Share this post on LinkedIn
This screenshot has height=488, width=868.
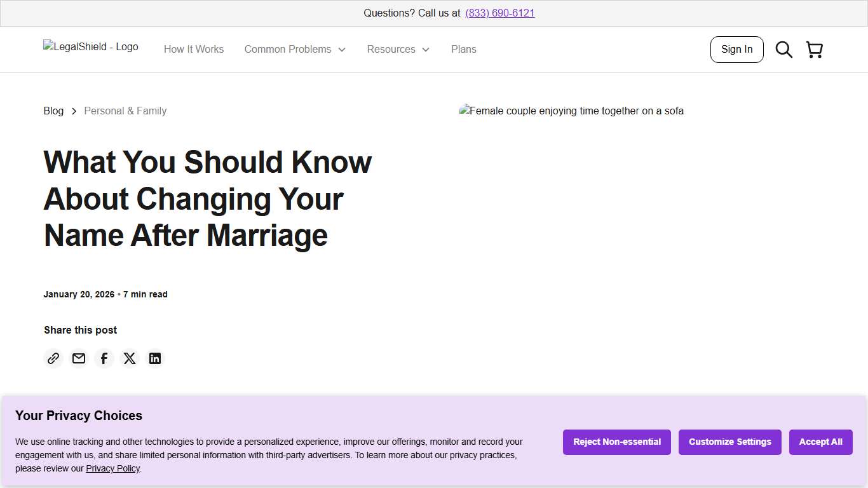(155, 358)
